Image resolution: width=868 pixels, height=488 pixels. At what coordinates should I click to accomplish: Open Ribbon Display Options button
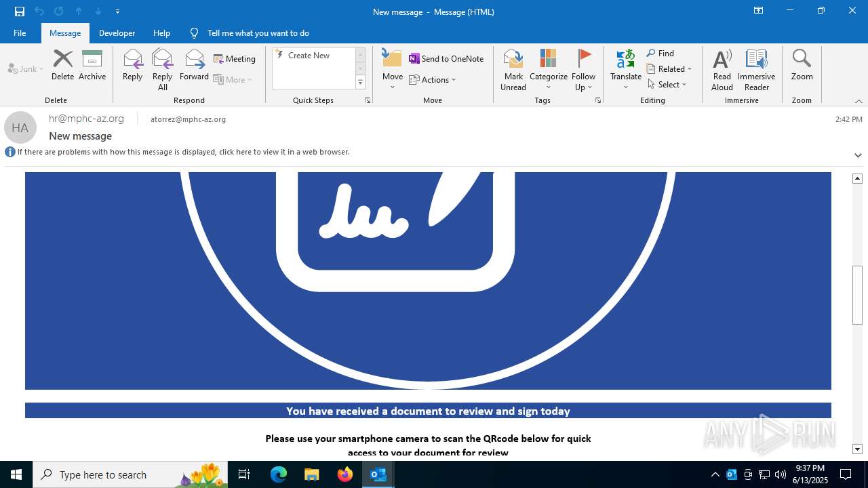pyautogui.click(x=759, y=11)
